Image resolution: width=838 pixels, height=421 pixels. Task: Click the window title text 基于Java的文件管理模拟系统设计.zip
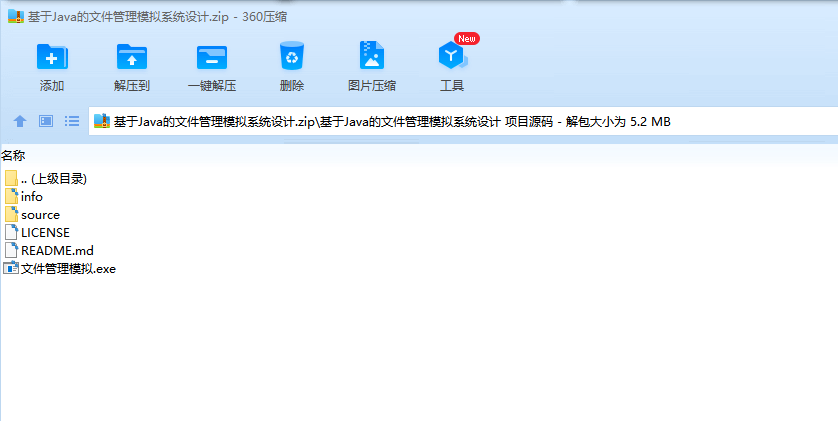pos(128,17)
